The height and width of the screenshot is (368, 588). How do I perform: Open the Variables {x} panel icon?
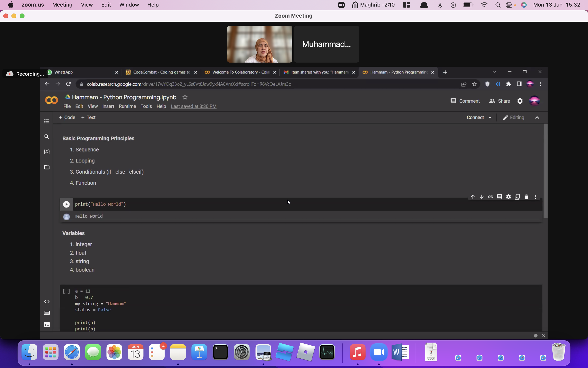[47, 152]
